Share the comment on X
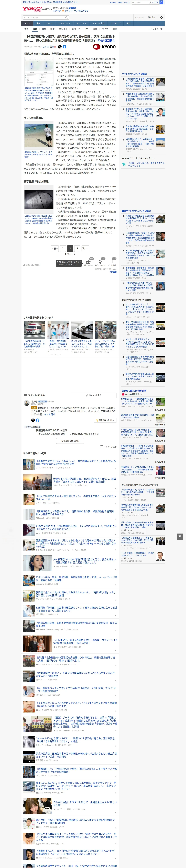This screenshot has height=868, width=186. point(33,420)
